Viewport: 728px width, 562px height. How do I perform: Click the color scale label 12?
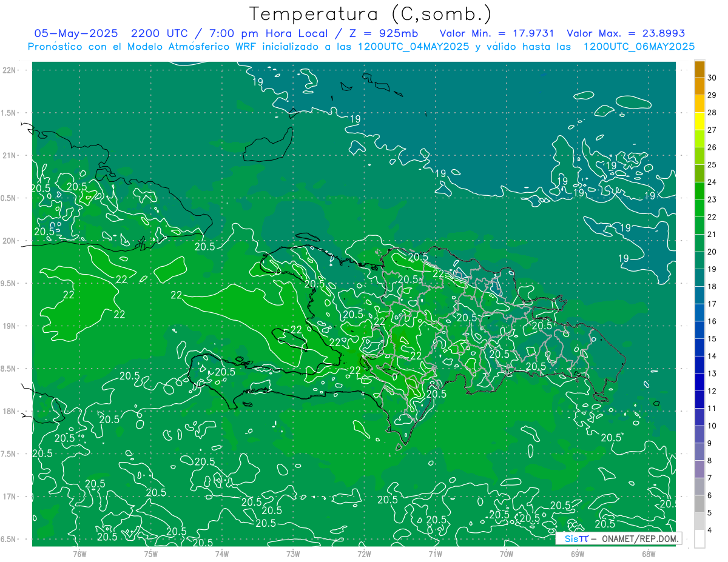712,391
